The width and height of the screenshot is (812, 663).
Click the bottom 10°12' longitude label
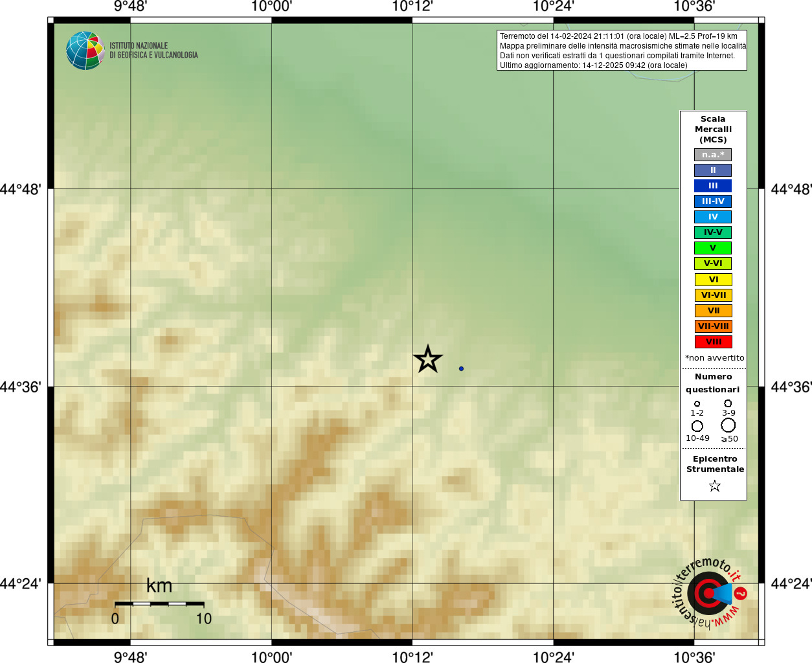click(412, 657)
